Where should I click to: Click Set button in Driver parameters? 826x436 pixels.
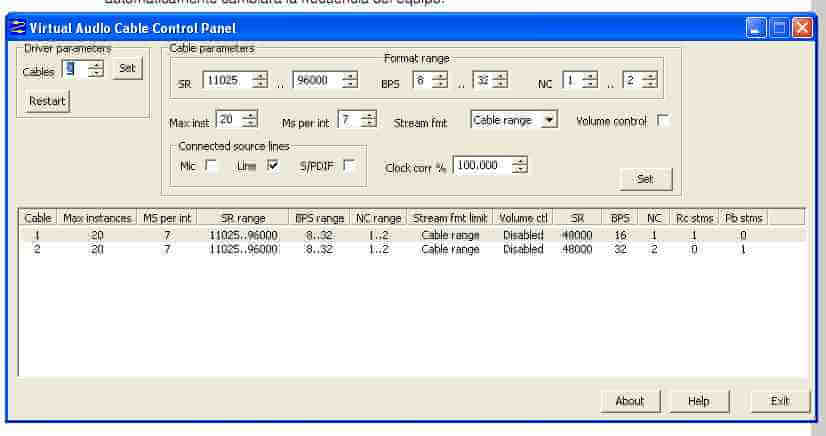pyautogui.click(x=127, y=68)
